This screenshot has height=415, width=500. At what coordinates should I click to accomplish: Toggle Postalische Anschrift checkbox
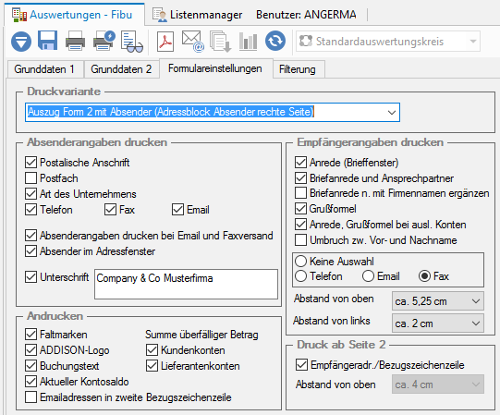click(31, 162)
